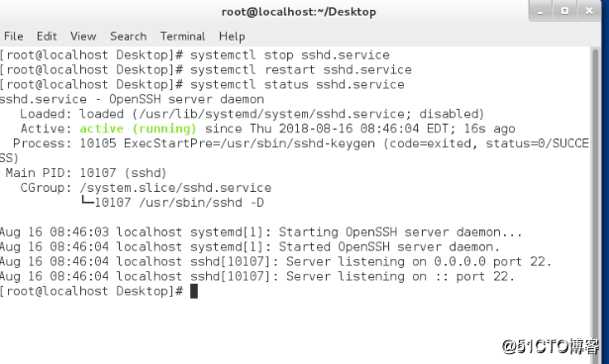This screenshot has height=364, width=609.
Task: Click 'Server listening on :: port 22.'
Action: [400, 276]
